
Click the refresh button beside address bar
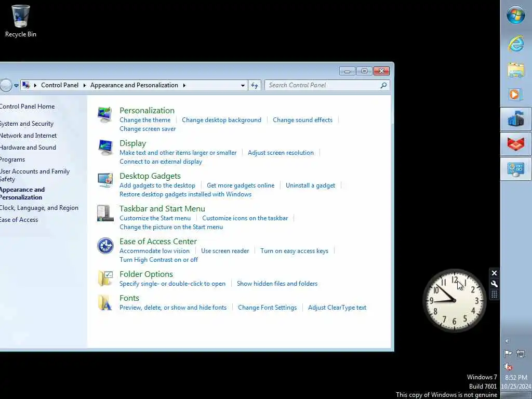255,85
